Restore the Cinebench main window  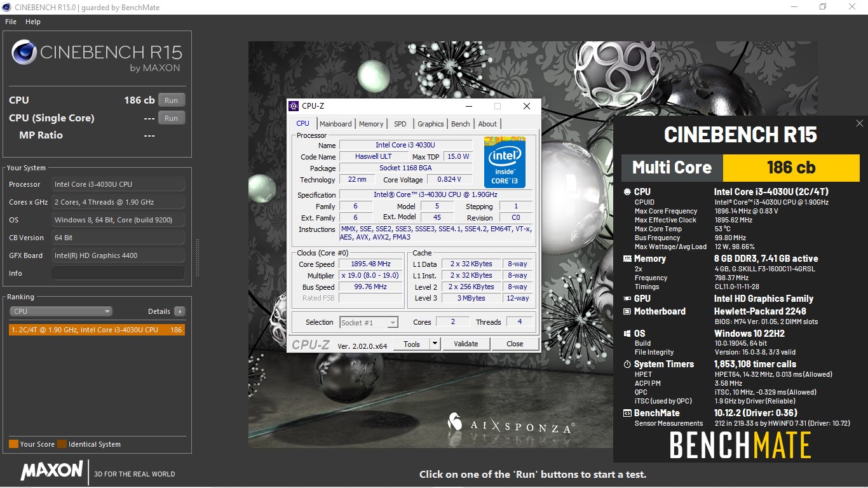(823, 7)
